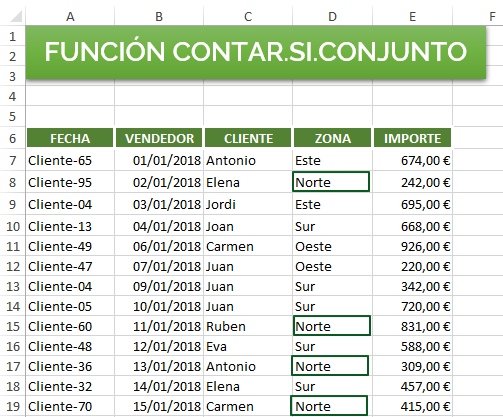The height and width of the screenshot is (417, 503).
Task: Select empty cell B4
Action: click(159, 96)
